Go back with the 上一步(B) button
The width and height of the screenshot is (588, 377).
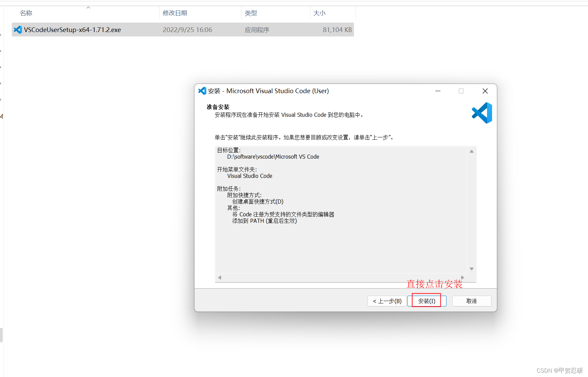(387, 301)
